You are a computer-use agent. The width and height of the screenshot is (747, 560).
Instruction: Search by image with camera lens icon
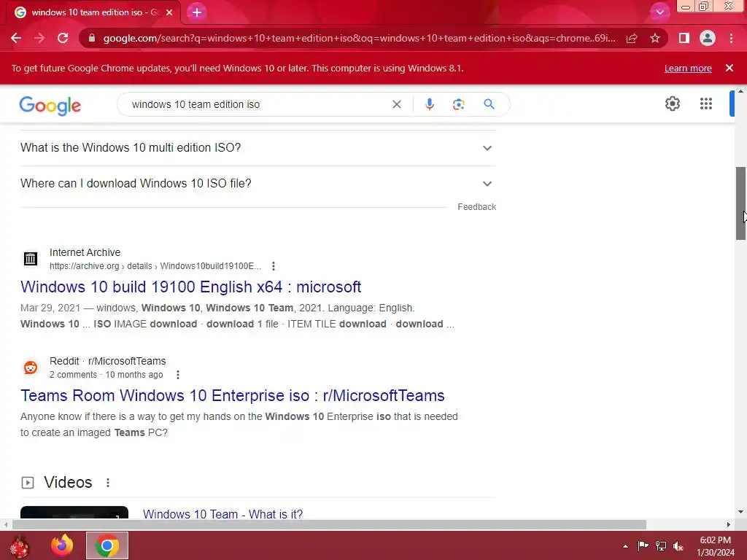458,104
